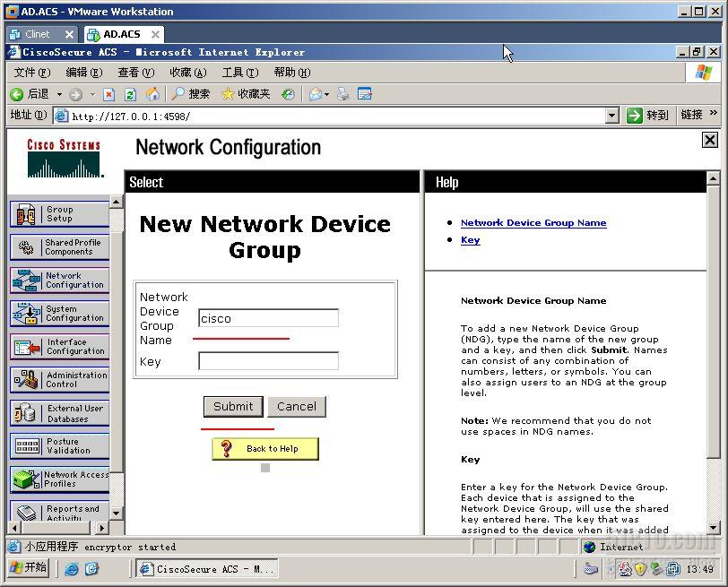The height and width of the screenshot is (587, 728).
Task: Open the 编辑(E) menu
Action: click(x=84, y=73)
